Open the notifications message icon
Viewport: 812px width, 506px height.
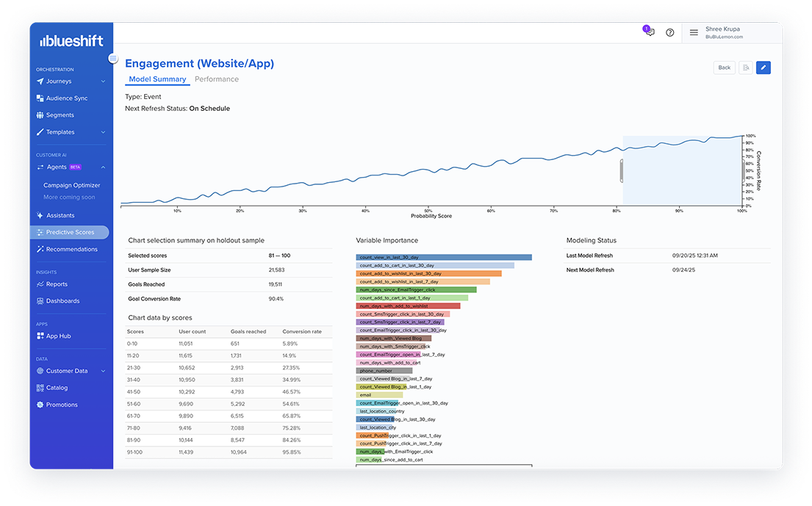(x=648, y=32)
